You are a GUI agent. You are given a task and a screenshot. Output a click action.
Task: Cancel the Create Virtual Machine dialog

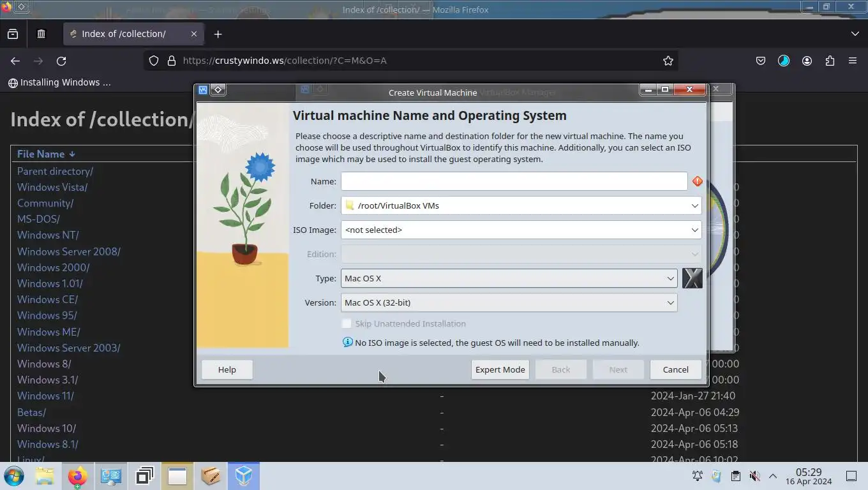675,369
